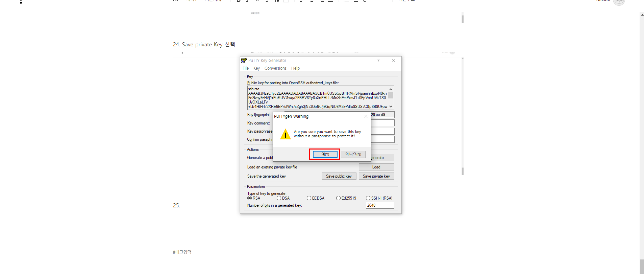Click the public key box scroll up arrow

tap(391, 89)
